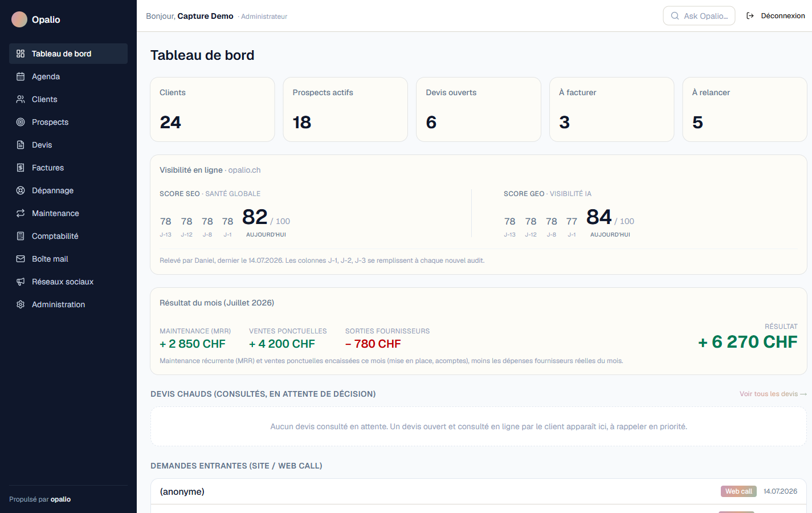
Task: Click the Web call badge
Action: tap(738, 491)
